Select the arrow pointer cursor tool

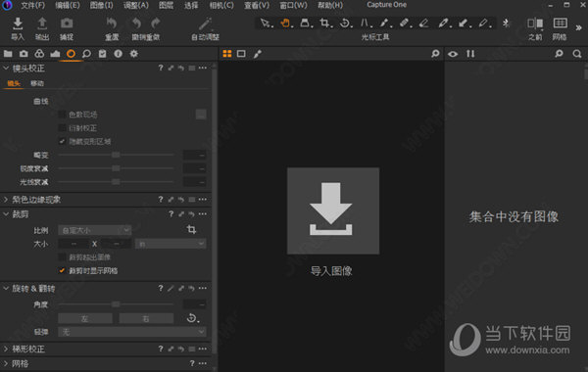point(266,23)
